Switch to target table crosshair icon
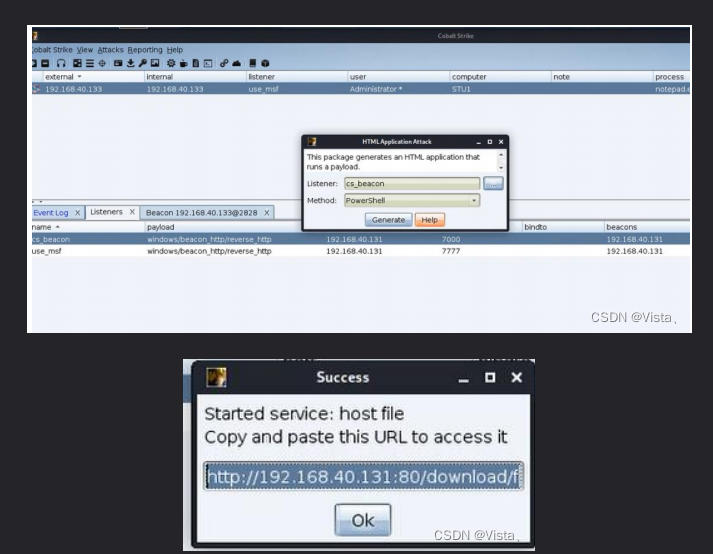 (x=102, y=63)
